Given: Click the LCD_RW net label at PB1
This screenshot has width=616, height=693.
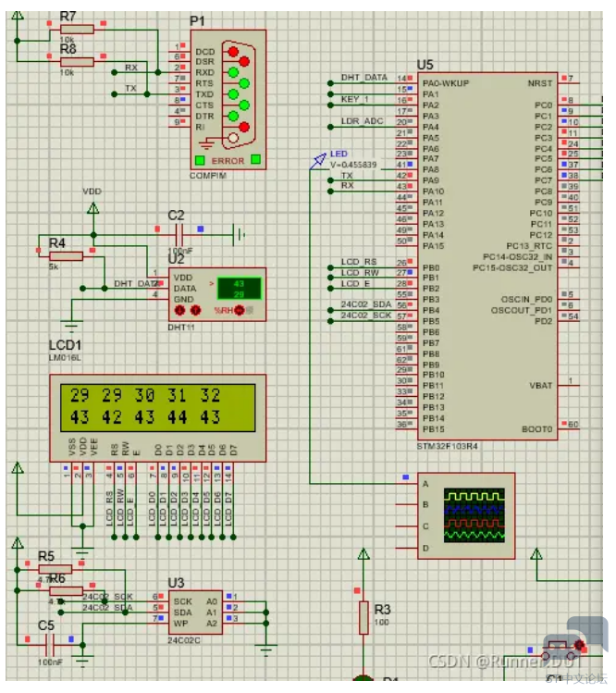Looking at the screenshot, I should pyautogui.click(x=360, y=273).
